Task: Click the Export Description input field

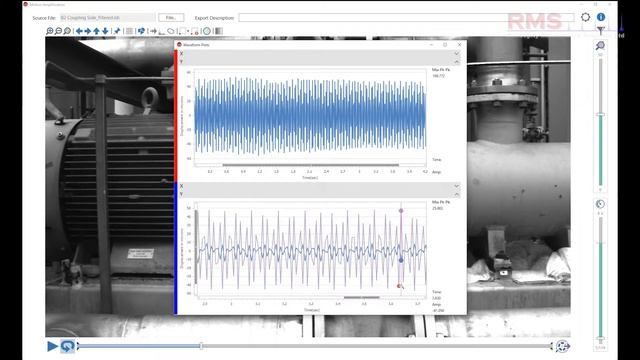Action: coord(406,18)
